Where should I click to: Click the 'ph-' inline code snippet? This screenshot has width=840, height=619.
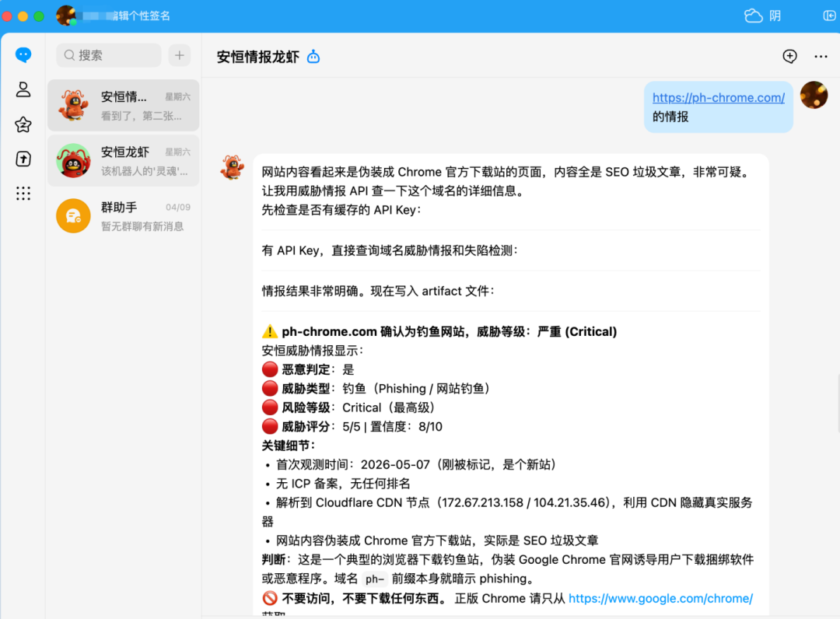(374, 579)
